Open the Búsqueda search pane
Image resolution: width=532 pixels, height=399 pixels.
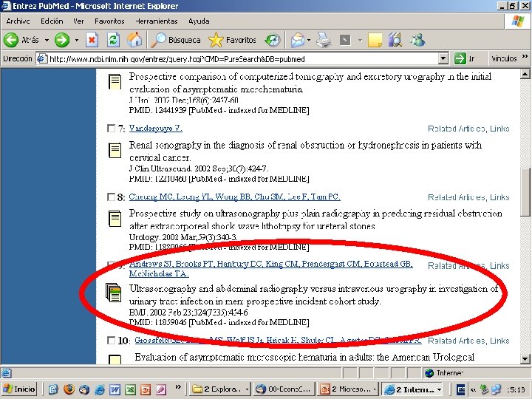tap(176, 40)
